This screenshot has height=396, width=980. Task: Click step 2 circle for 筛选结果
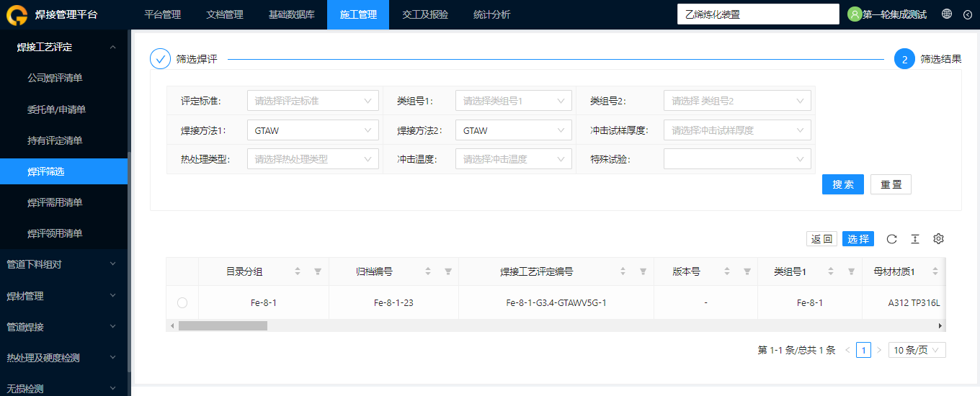(x=905, y=59)
